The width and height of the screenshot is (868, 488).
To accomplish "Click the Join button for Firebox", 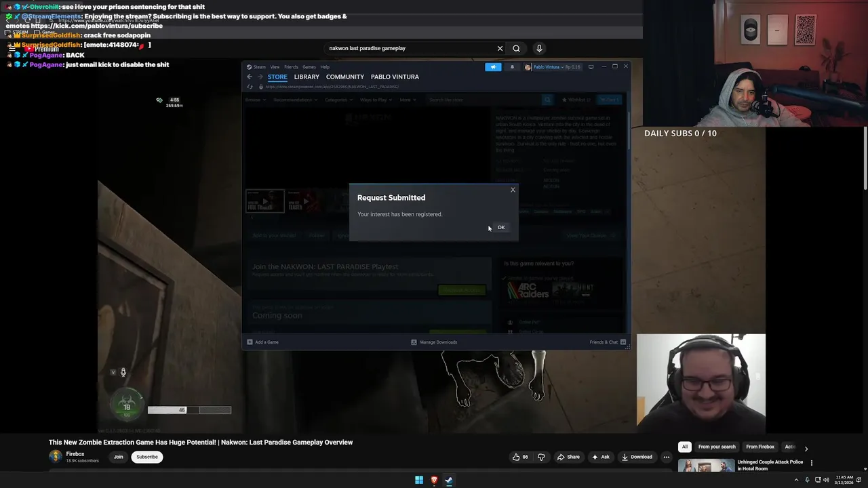I will pyautogui.click(x=118, y=457).
